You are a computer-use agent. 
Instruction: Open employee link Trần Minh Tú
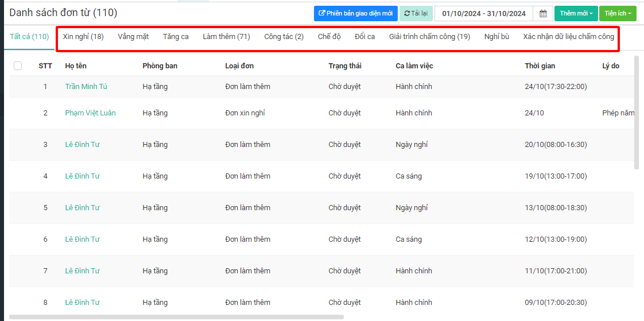pos(86,87)
